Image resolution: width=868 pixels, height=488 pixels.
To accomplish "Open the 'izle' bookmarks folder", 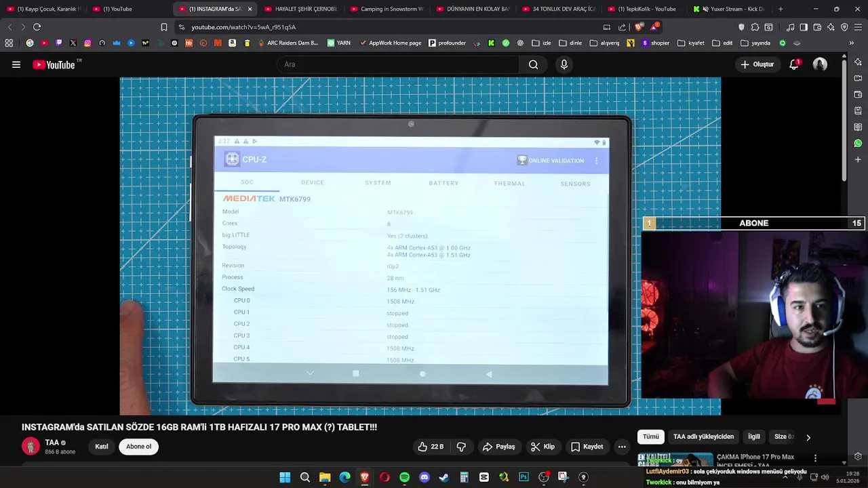I will pyautogui.click(x=541, y=43).
